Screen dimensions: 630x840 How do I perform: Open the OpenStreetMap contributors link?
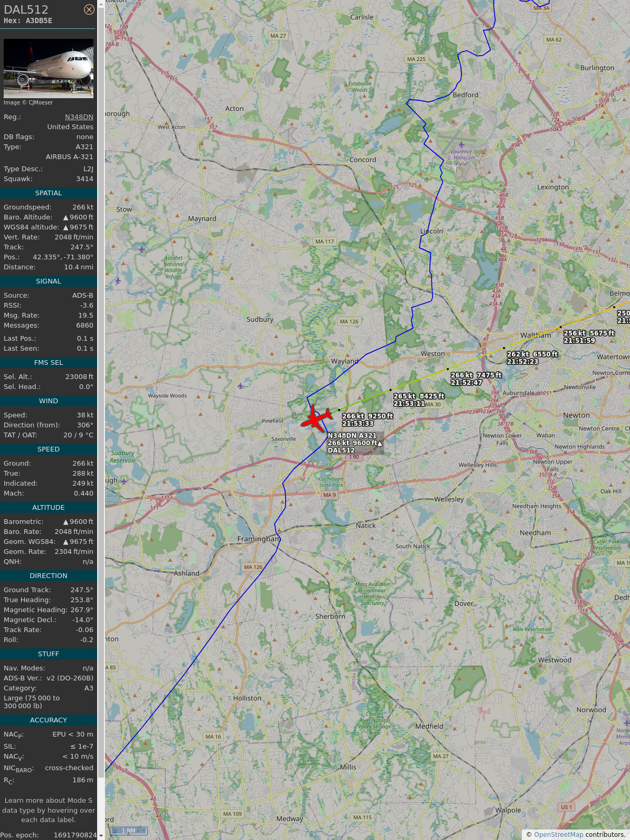[x=559, y=835]
